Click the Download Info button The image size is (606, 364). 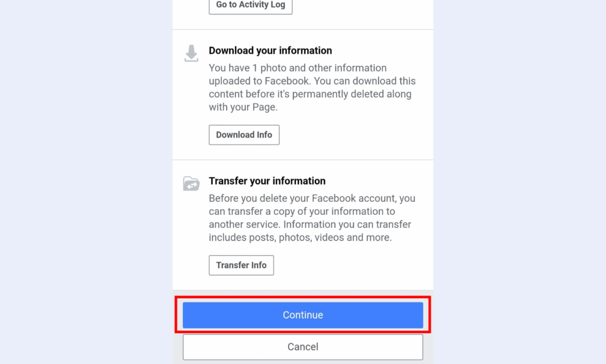[244, 135]
